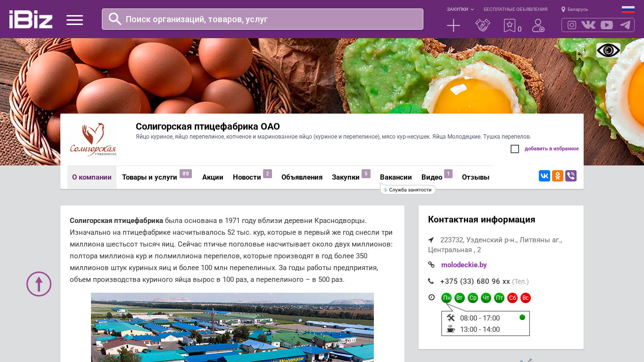The height and width of the screenshot is (362, 644).
Task: Open the О компании tab
Action: click(92, 177)
